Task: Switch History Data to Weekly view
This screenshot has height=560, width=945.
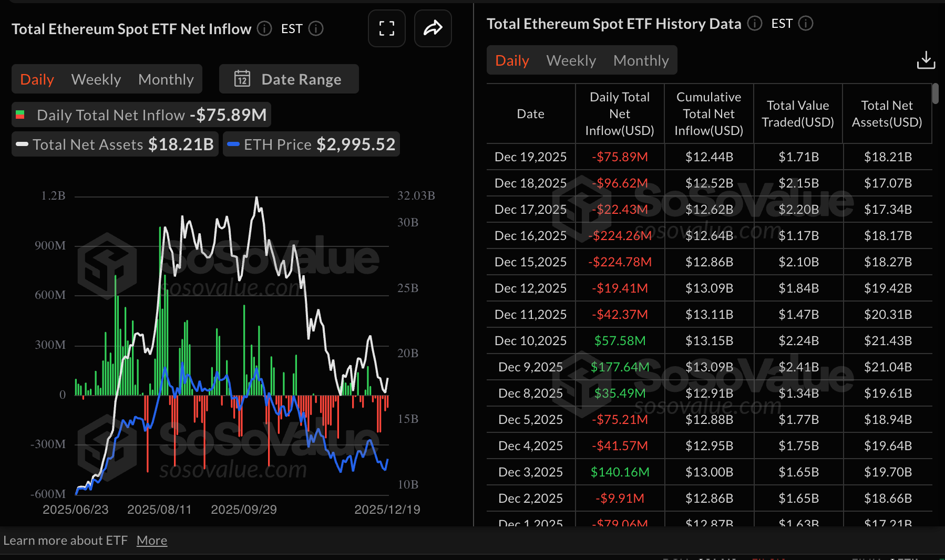Action: pos(571,60)
